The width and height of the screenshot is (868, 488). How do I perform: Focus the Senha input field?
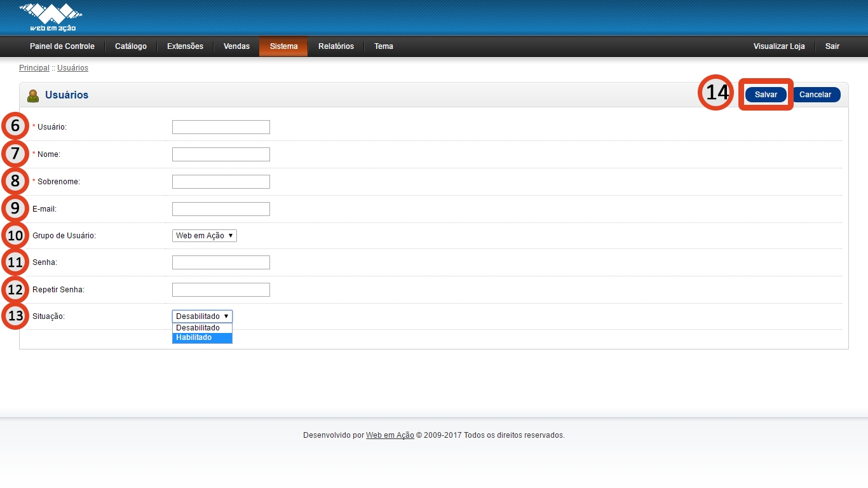tap(221, 262)
